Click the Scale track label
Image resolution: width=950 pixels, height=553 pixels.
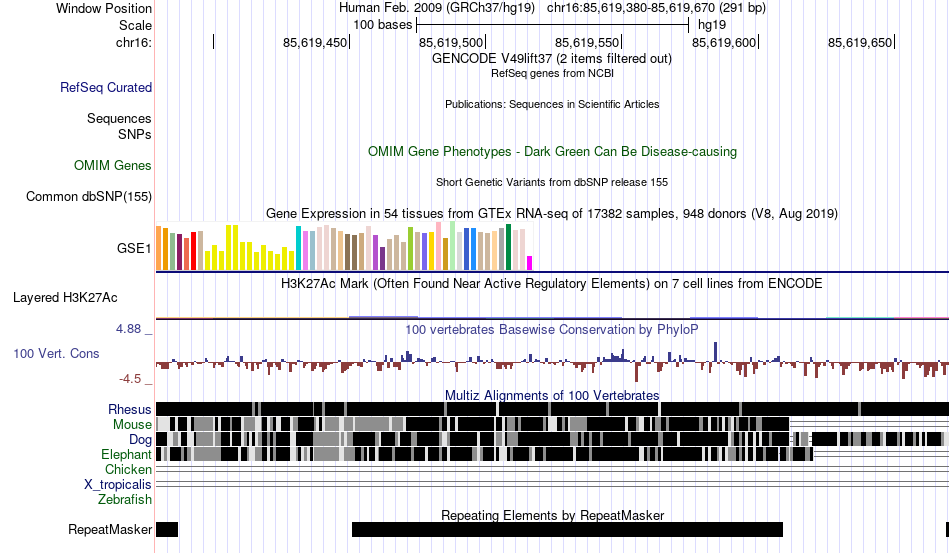coord(135,25)
